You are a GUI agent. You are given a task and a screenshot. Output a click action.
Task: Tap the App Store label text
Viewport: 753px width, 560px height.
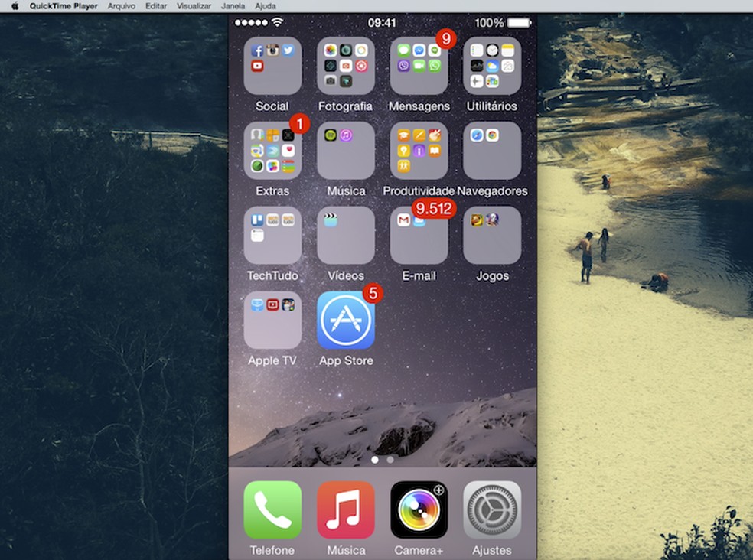pos(346,360)
